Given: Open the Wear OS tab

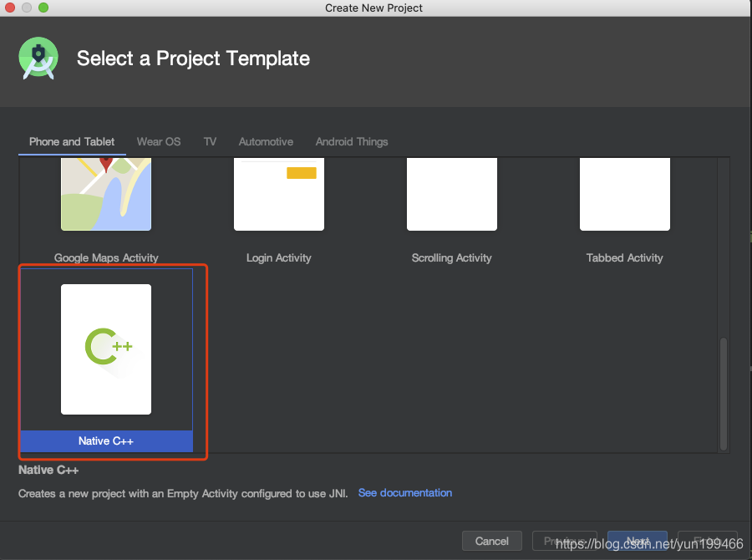Looking at the screenshot, I should pos(159,141).
